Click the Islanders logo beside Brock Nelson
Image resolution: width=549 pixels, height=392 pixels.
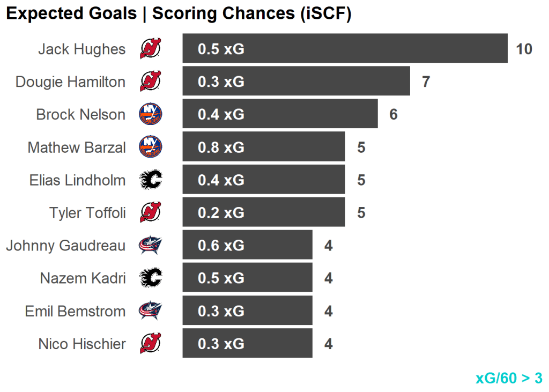[x=151, y=114]
